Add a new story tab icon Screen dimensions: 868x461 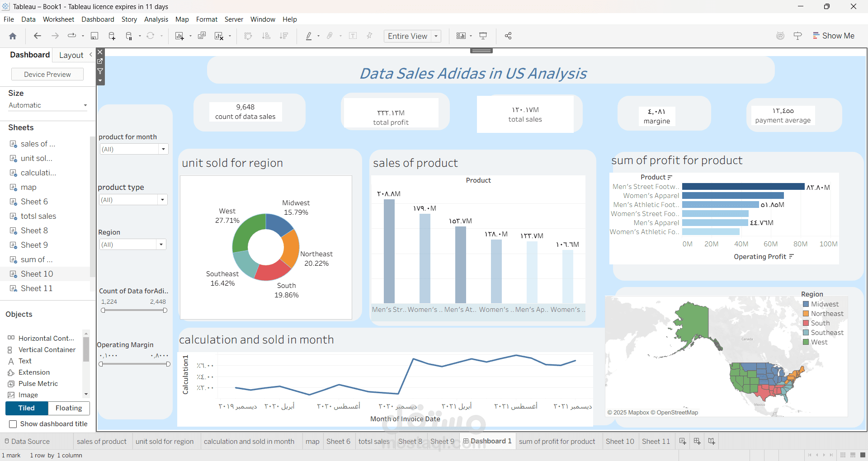(x=712, y=441)
